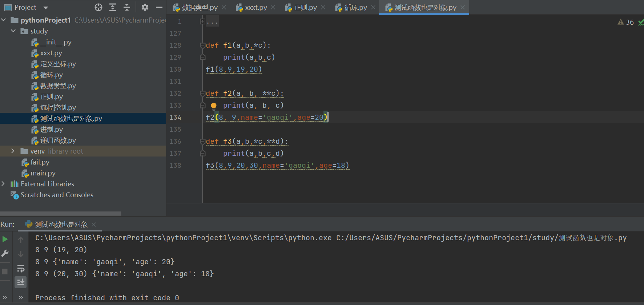Open 数据类型.py from project tree

pos(53,86)
